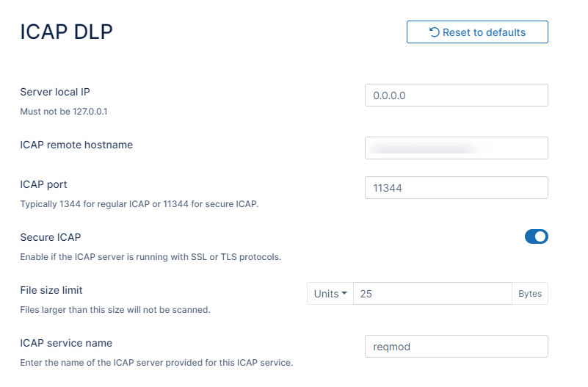The width and height of the screenshot is (588, 387).
Task: Toggle the Secure ICAP switch
Action: pos(536,236)
